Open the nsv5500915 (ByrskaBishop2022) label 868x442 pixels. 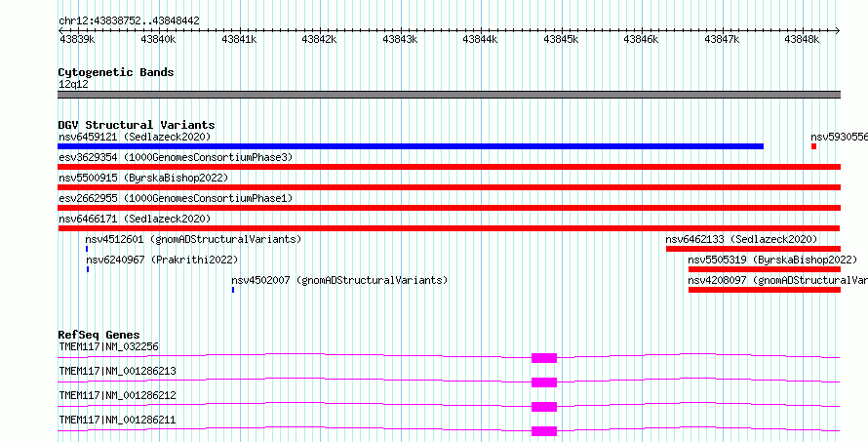(x=143, y=178)
